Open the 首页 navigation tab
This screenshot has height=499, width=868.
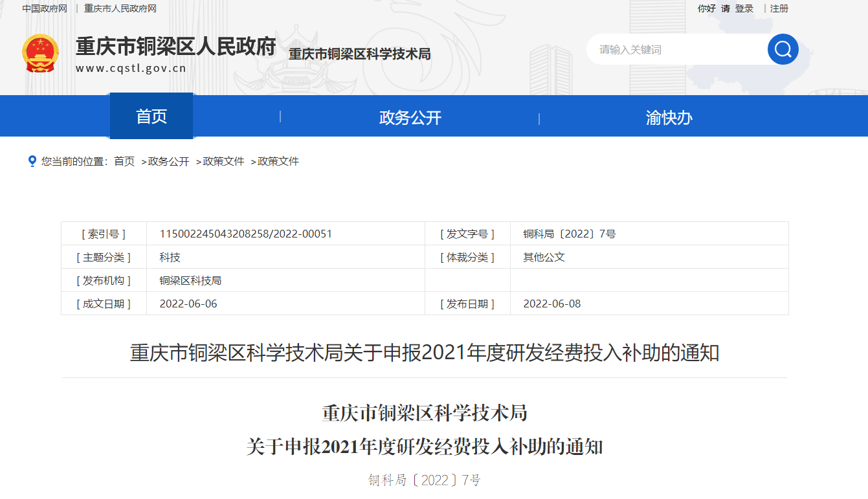pyautogui.click(x=151, y=116)
